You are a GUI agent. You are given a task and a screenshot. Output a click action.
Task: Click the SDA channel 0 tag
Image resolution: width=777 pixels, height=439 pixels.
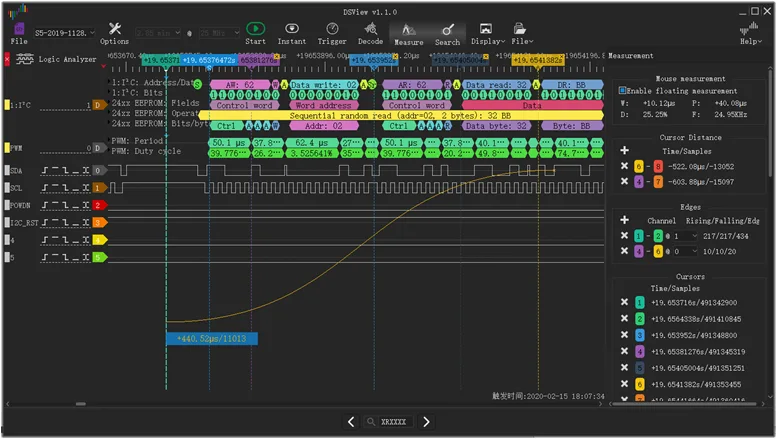(99, 170)
